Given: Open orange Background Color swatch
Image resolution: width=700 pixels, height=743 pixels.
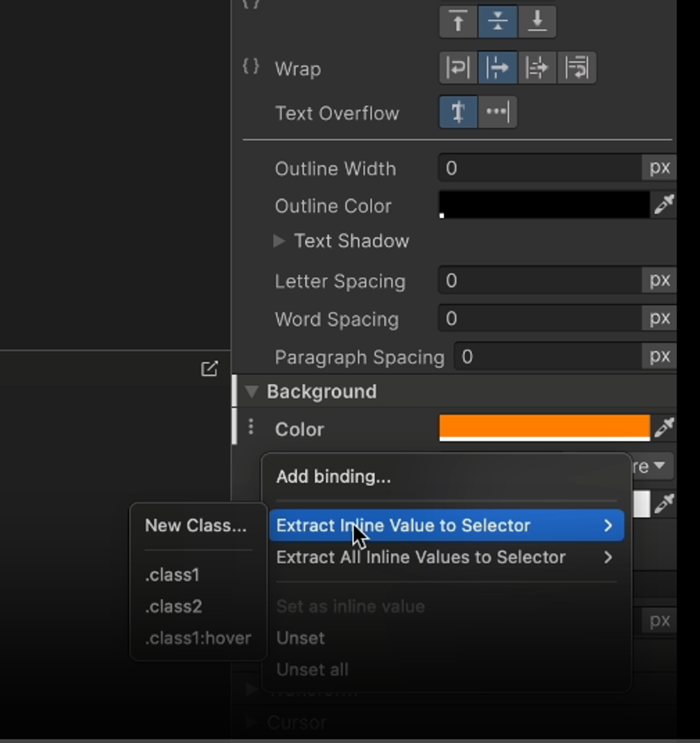Looking at the screenshot, I should (545, 428).
